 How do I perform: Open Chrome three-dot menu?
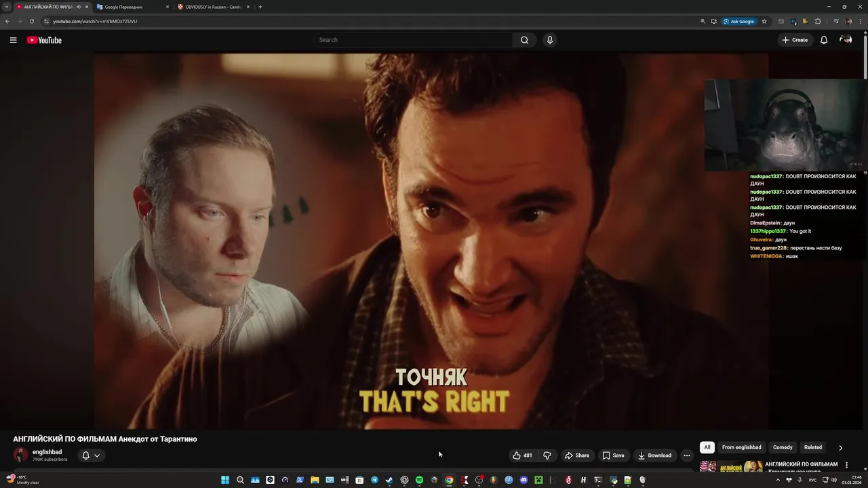pyautogui.click(x=860, y=21)
